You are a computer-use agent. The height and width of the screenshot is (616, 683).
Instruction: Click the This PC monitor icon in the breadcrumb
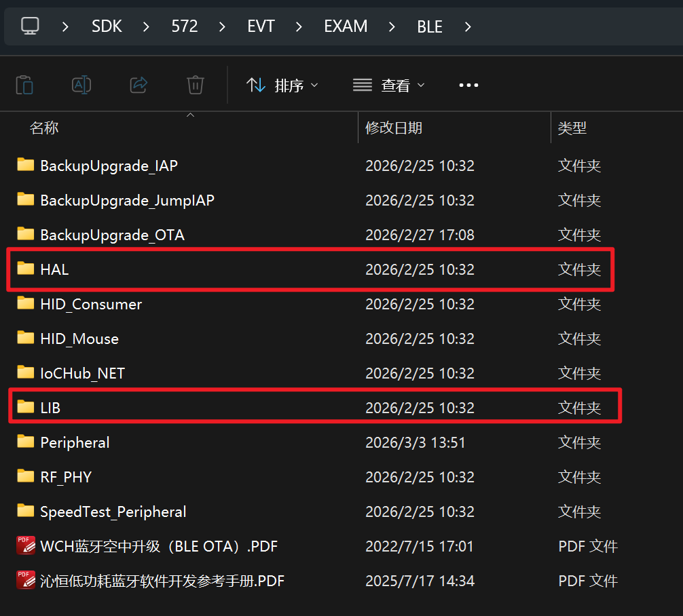30,26
